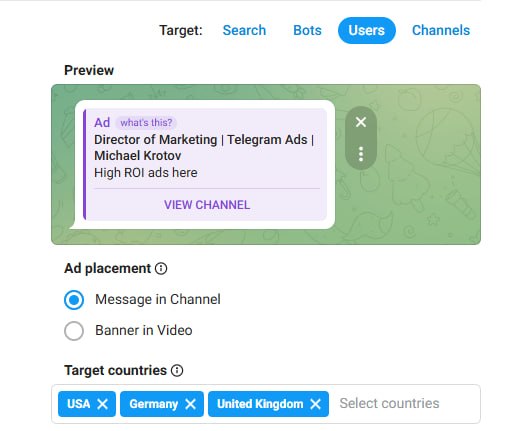Remove United Kingdom country tag
This screenshot has height=431, width=521.
tap(315, 404)
